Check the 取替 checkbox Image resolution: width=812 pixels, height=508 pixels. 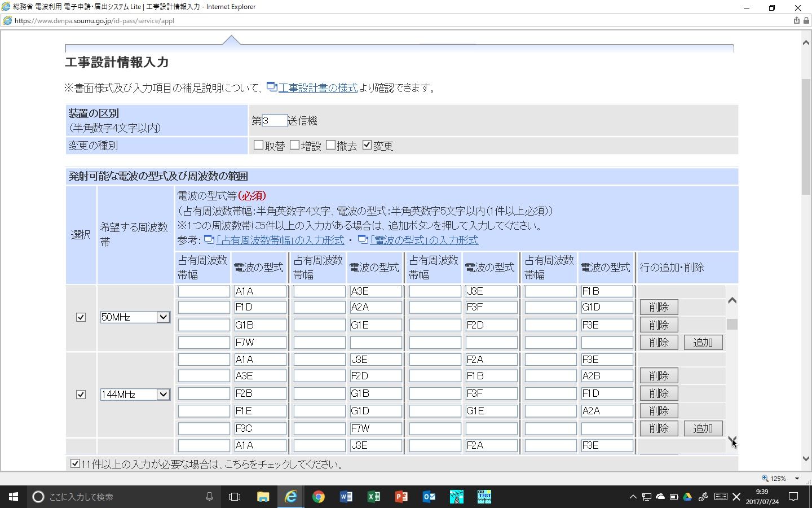[258, 145]
